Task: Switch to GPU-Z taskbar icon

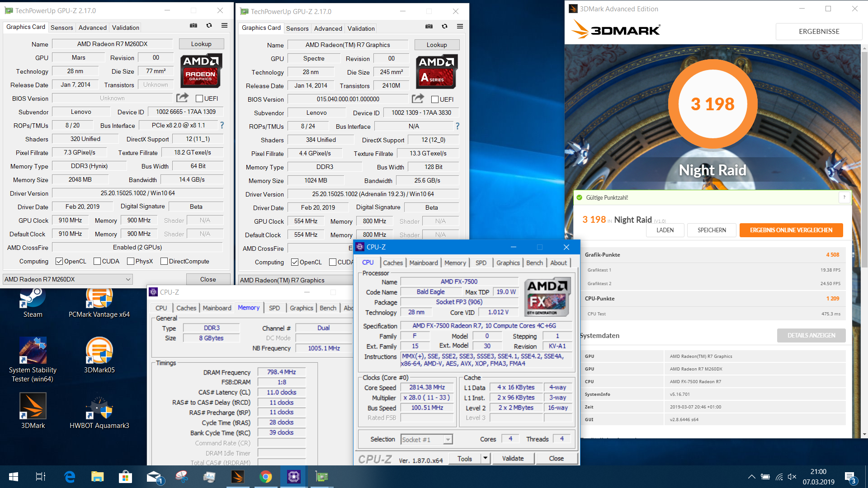Action: click(321, 477)
